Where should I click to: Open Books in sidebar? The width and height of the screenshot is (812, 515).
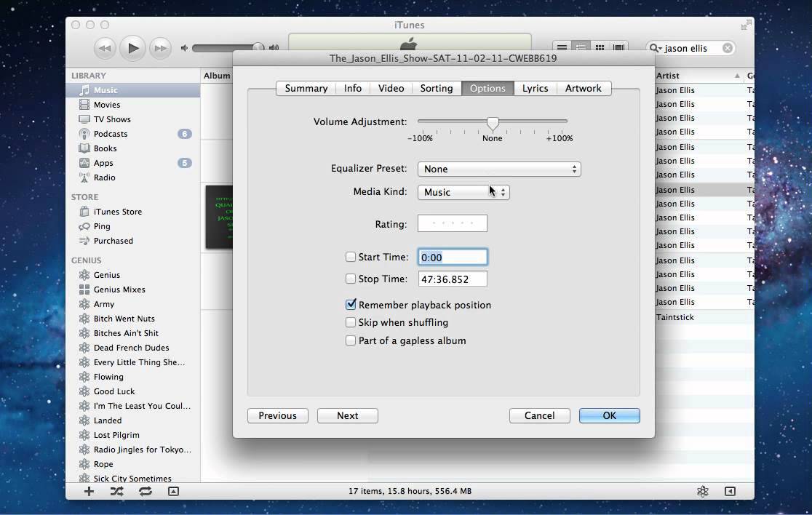click(132, 148)
